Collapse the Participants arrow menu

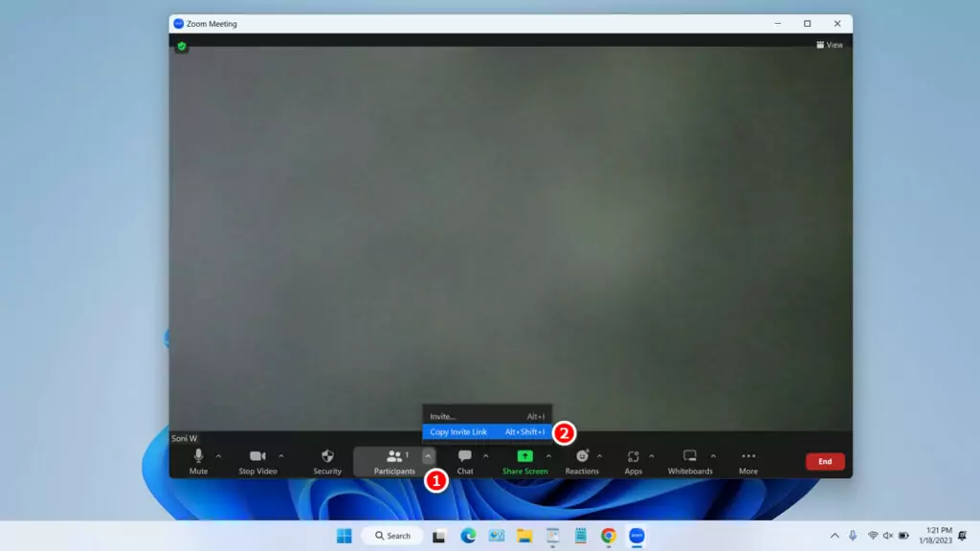pos(428,456)
